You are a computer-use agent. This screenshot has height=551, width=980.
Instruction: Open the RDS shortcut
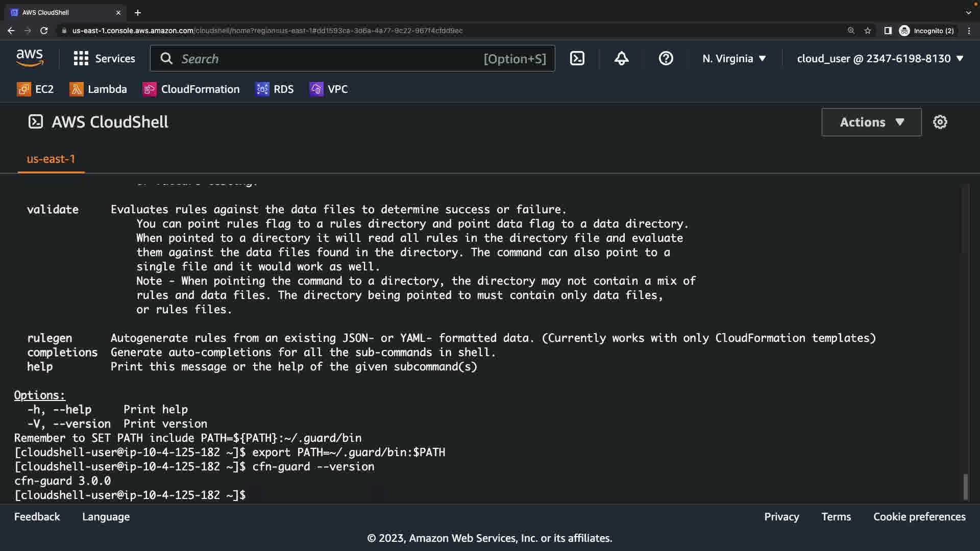(275, 89)
